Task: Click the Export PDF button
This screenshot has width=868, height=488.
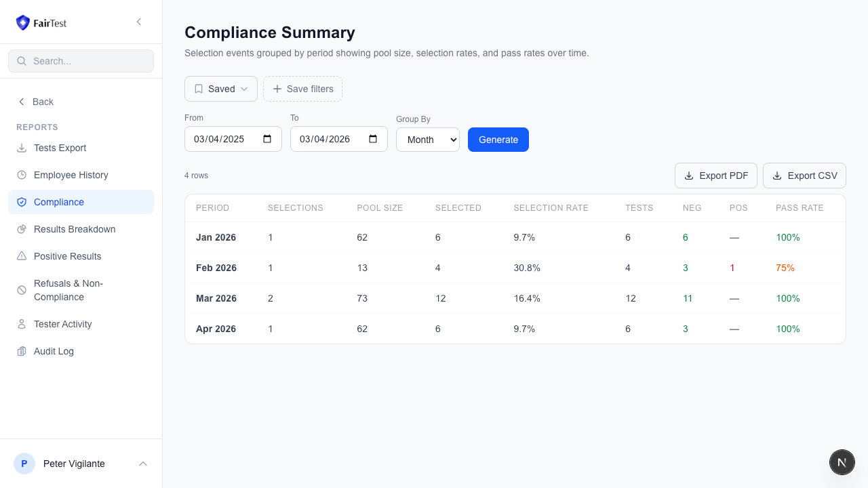Action: tap(716, 176)
